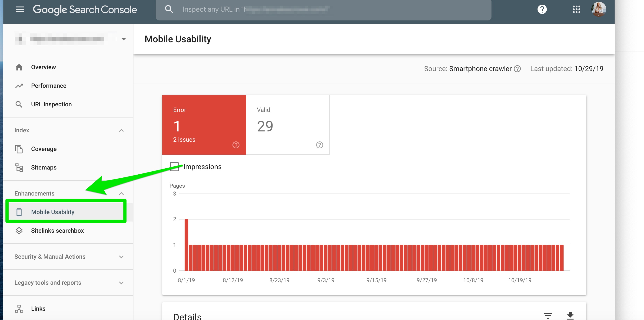Click the Smartphone crawler source text
This screenshot has height=320, width=644.
(x=480, y=69)
